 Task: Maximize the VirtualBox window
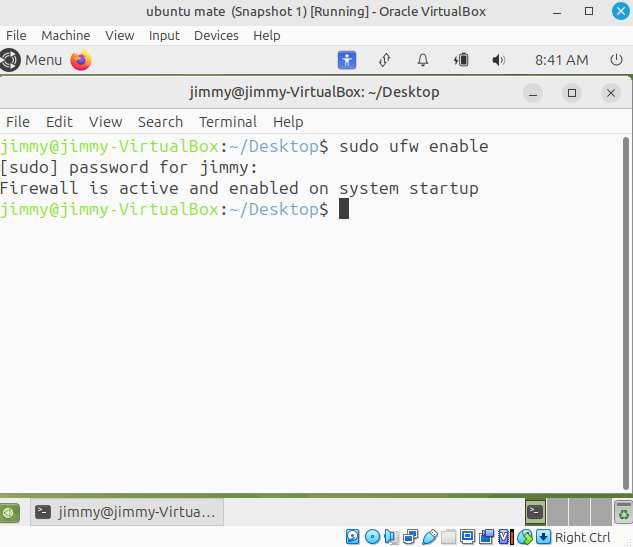pos(589,11)
